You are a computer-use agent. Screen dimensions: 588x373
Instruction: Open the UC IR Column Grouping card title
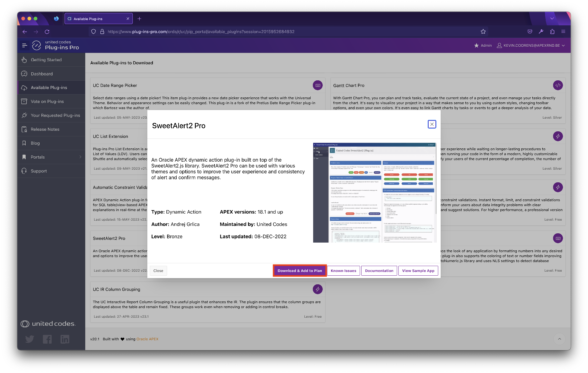pyautogui.click(x=116, y=289)
